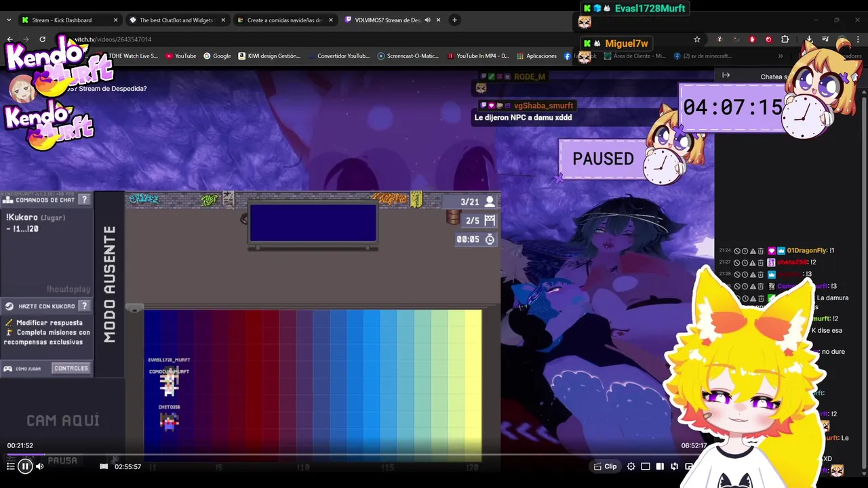Open the player settings gear
The height and width of the screenshot is (488, 868).
coord(631,466)
